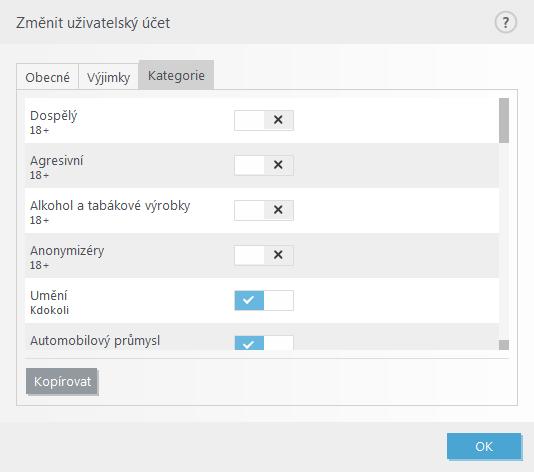Open help with the question mark icon

click(x=505, y=22)
